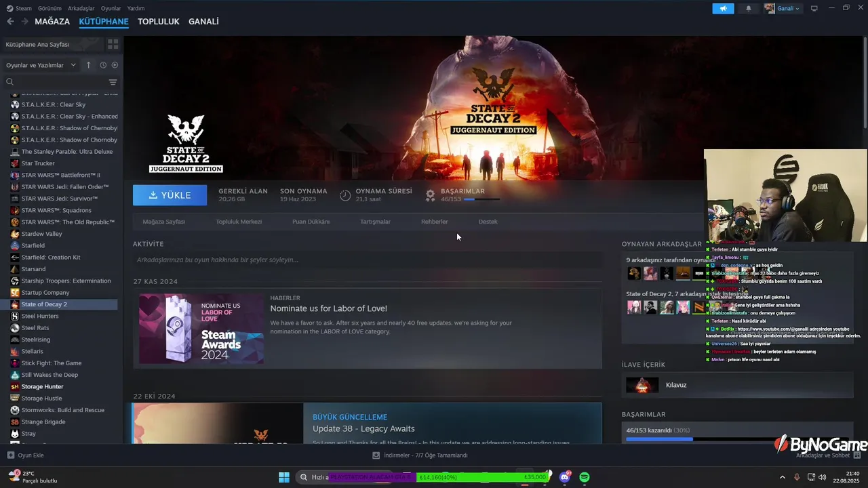
Task: Switch to the KÜTÜPHANE tab
Action: 104,22
